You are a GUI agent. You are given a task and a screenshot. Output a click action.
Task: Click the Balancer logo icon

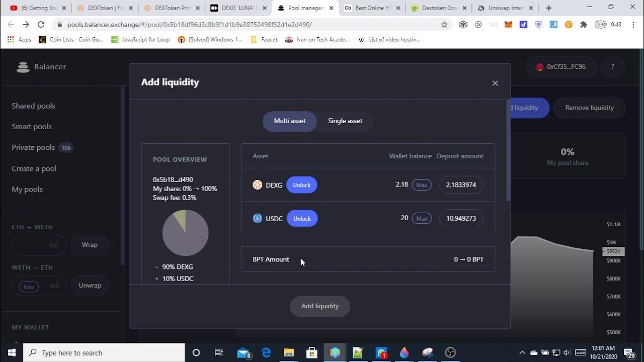[x=23, y=67]
